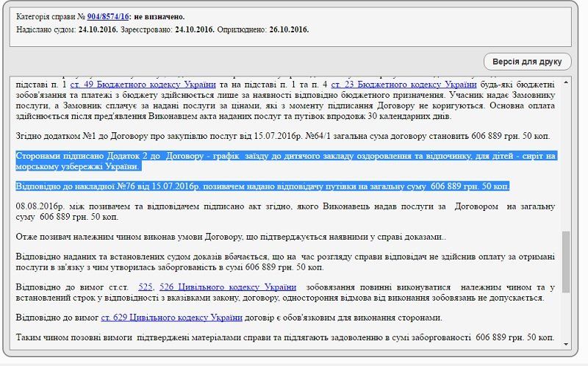This screenshot has height=366, width=588.
Task: Click the не визначено category text
Action: click(159, 17)
